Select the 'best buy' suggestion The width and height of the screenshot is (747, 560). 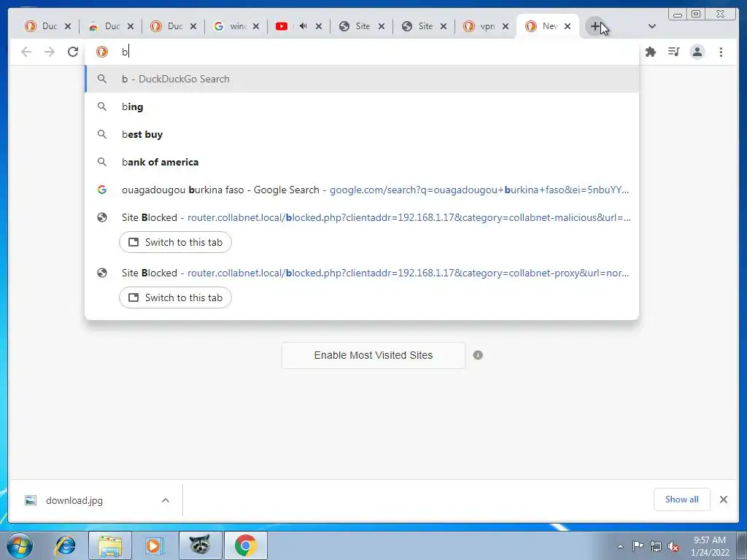click(x=362, y=134)
